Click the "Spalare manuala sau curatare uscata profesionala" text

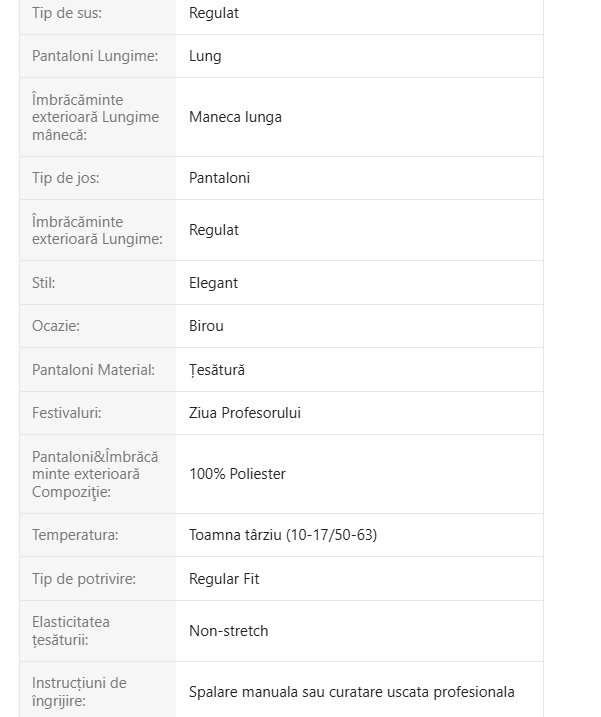(x=351, y=692)
